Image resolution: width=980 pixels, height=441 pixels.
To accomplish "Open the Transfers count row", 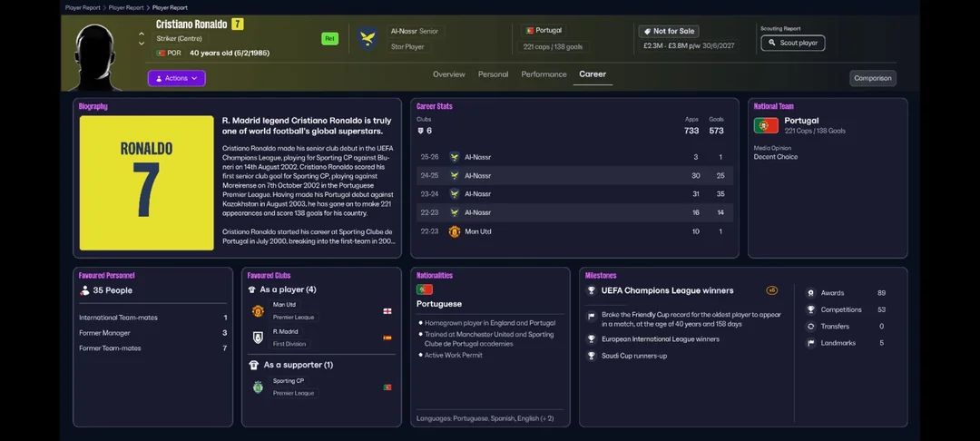I will pyautogui.click(x=846, y=326).
